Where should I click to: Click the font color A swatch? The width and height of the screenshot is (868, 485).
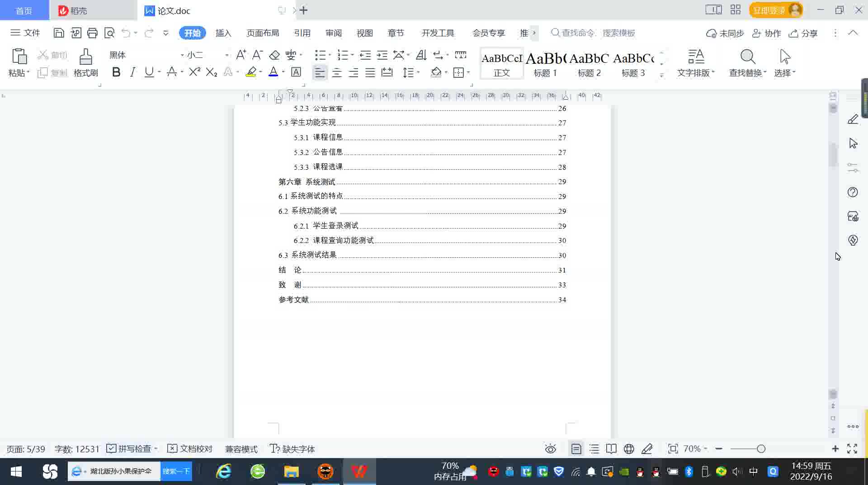point(273,72)
